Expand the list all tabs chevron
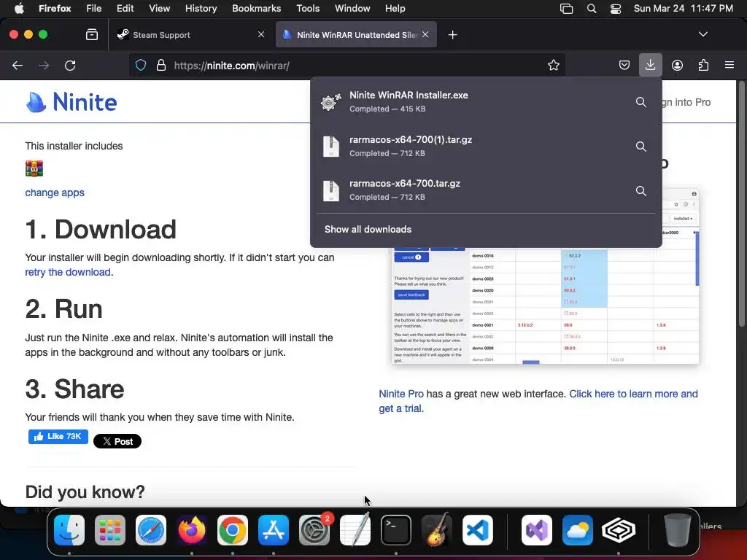 pyautogui.click(x=703, y=34)
